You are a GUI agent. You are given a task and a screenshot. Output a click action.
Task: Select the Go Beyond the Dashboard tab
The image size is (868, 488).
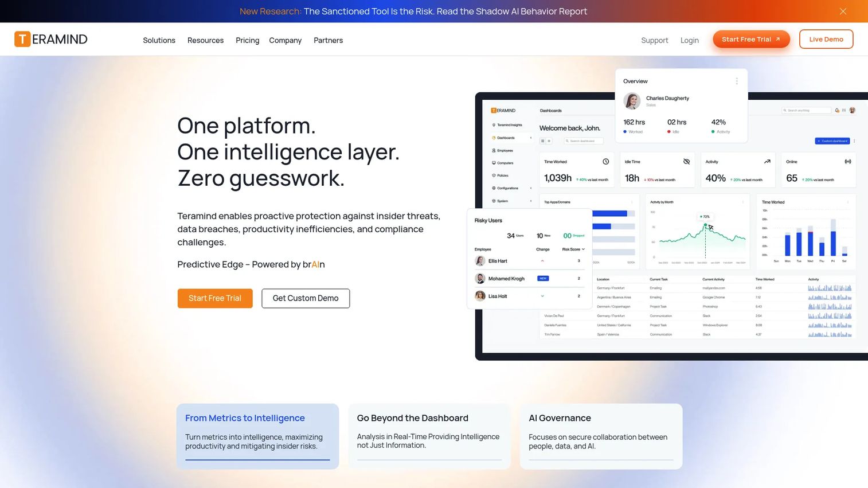(x=429, y=436)
